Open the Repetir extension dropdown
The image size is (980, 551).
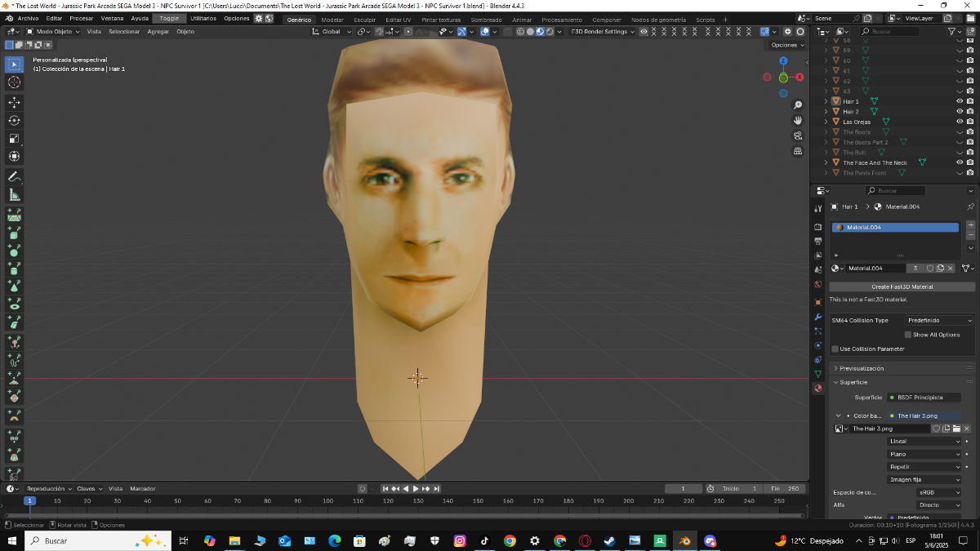point(924,467)
